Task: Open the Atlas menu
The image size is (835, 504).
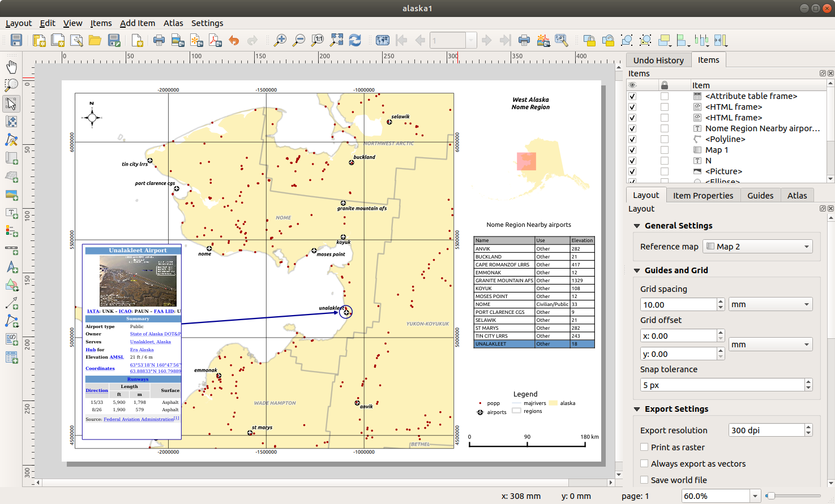Action: pyautogui.click(x=173, y=23)
